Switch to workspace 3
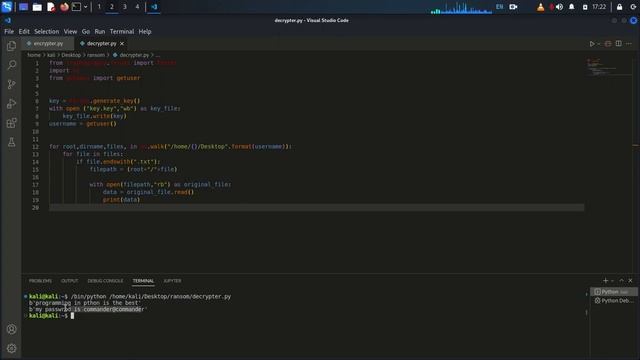This screenshot has height=360, width=640. tap(124, 7)
